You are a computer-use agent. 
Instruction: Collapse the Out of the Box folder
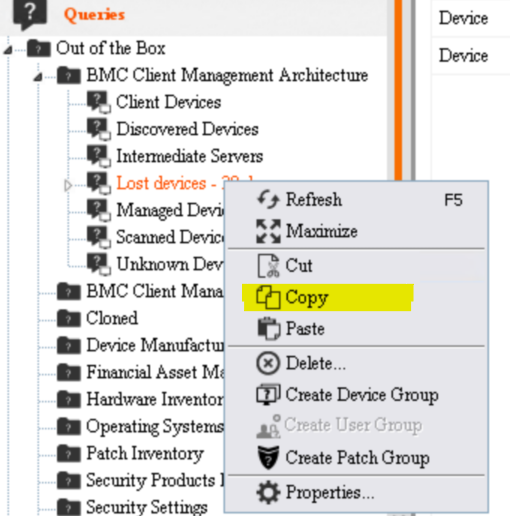[x=8, y=50]
